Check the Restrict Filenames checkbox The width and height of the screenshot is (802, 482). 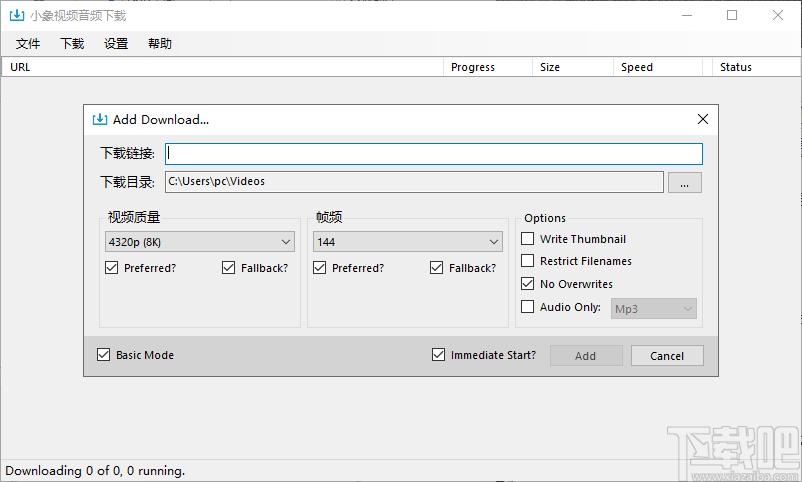click(x=527, y=261)
